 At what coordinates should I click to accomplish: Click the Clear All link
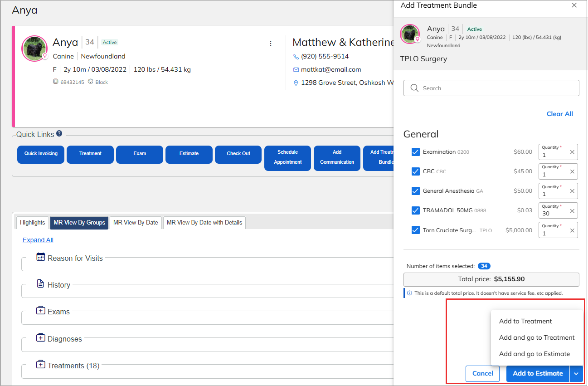click(559, 114)
